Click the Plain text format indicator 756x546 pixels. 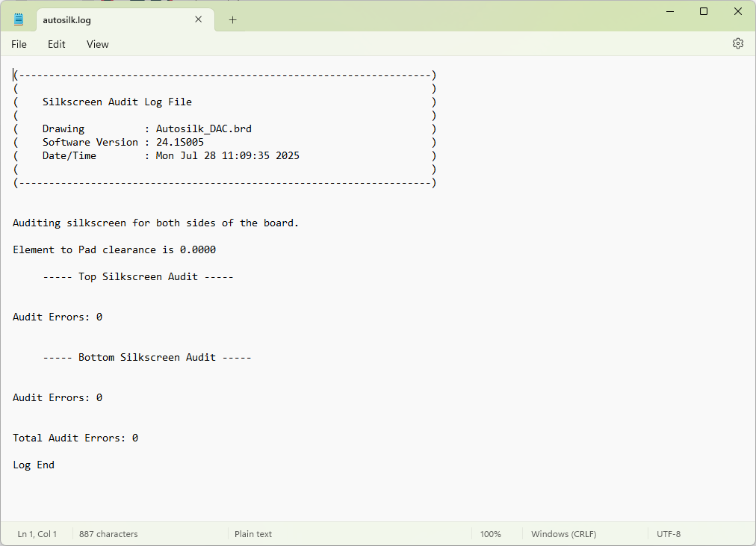253,534
